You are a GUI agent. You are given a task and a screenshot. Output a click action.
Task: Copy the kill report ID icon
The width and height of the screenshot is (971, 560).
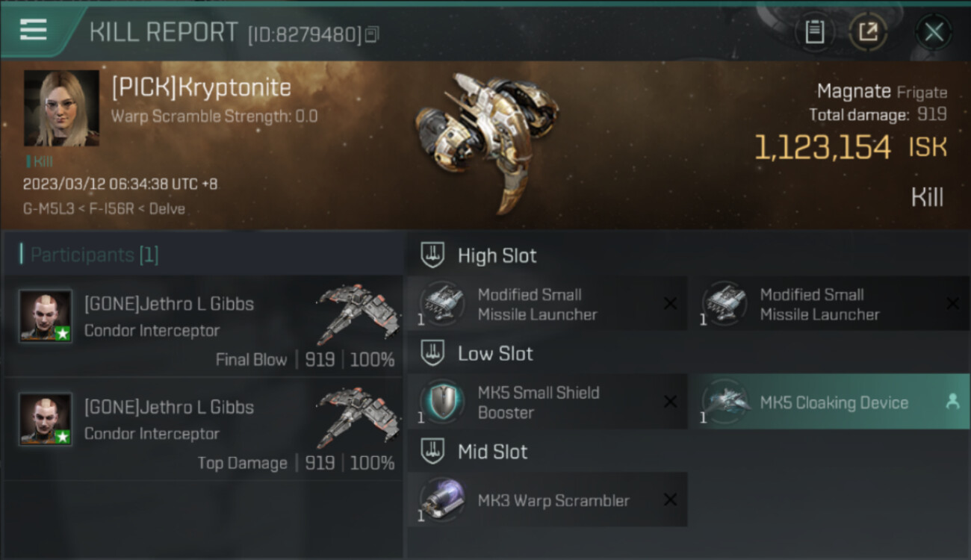tap(372, 34)
